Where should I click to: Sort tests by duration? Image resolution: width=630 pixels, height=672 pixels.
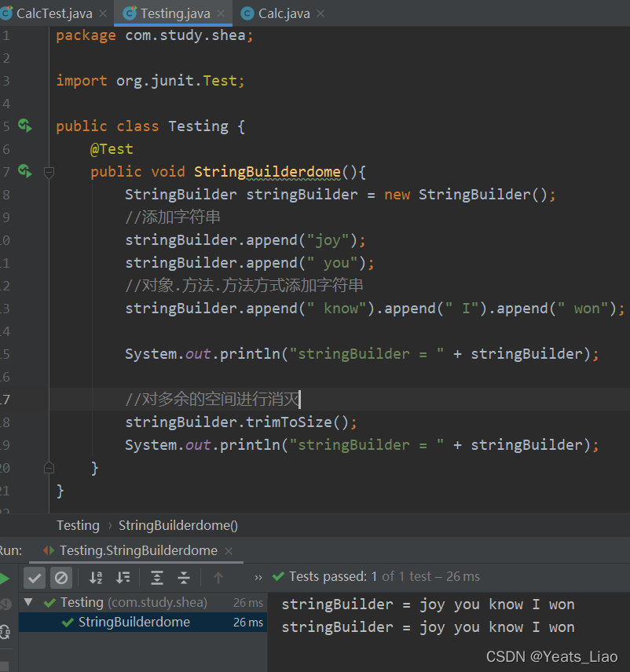[123, 578]
